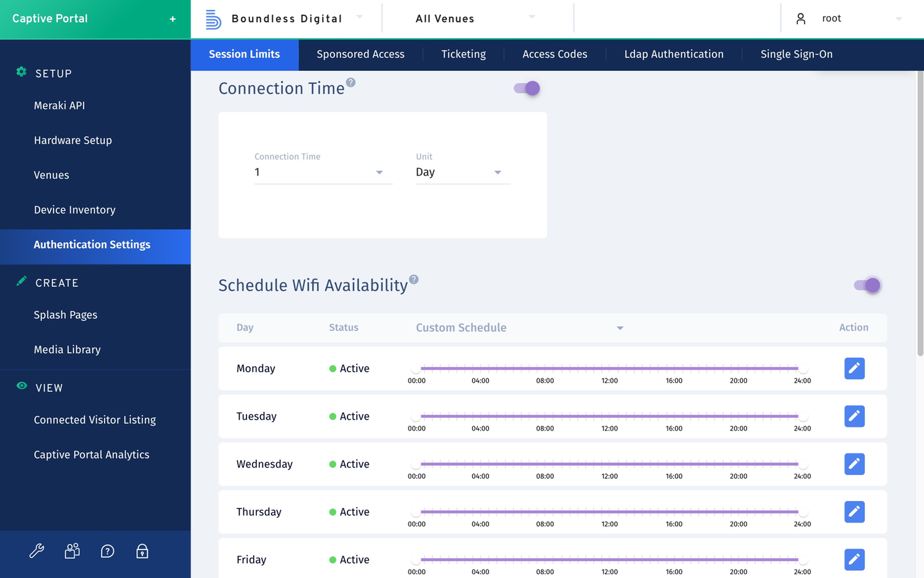Switch to the Sponsored Access tab
Image resolution: width=924 pixels, height=578 pixels.
[x=360, y=54]
